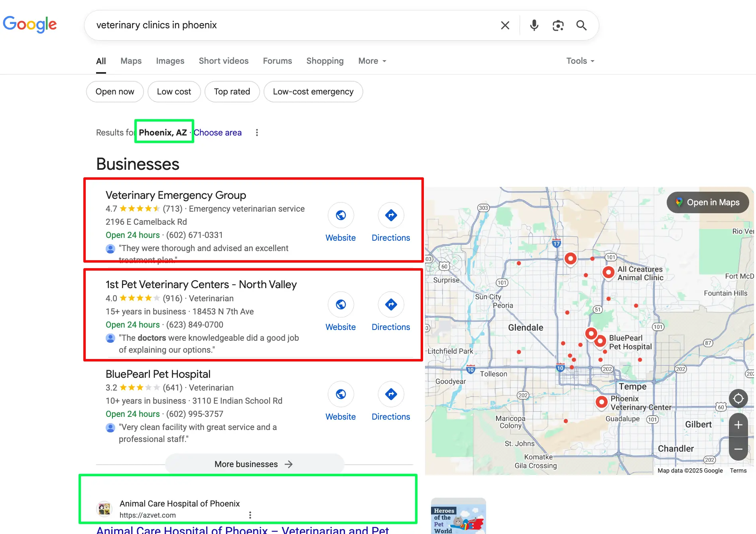756x534 pixels.
Task: Submit search with magnifying glass icon
Action: [x=581, y=25]
